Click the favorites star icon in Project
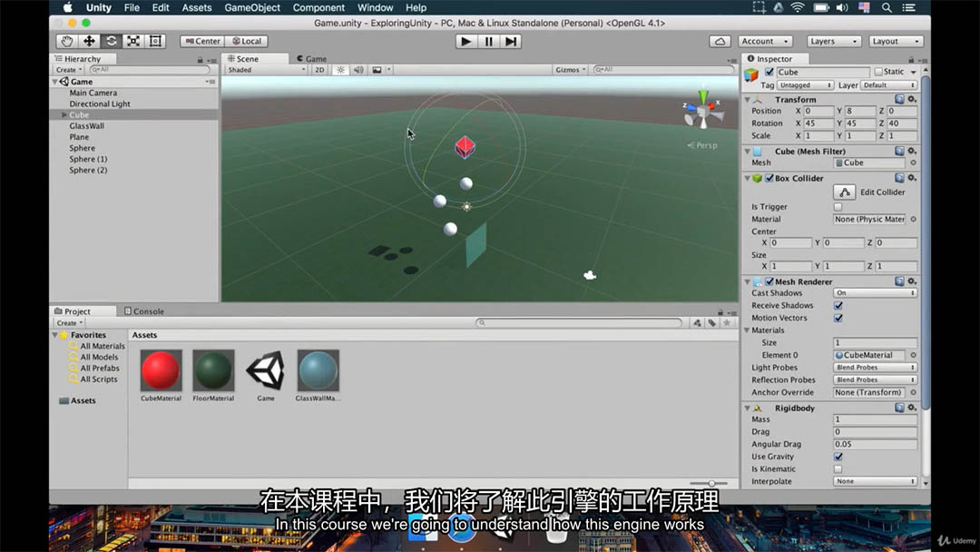The image size is (980, 552). 726,323
